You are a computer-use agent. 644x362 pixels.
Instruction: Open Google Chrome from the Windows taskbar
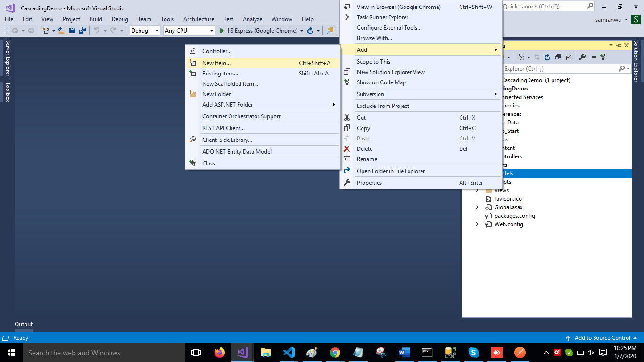pos(335,353)
